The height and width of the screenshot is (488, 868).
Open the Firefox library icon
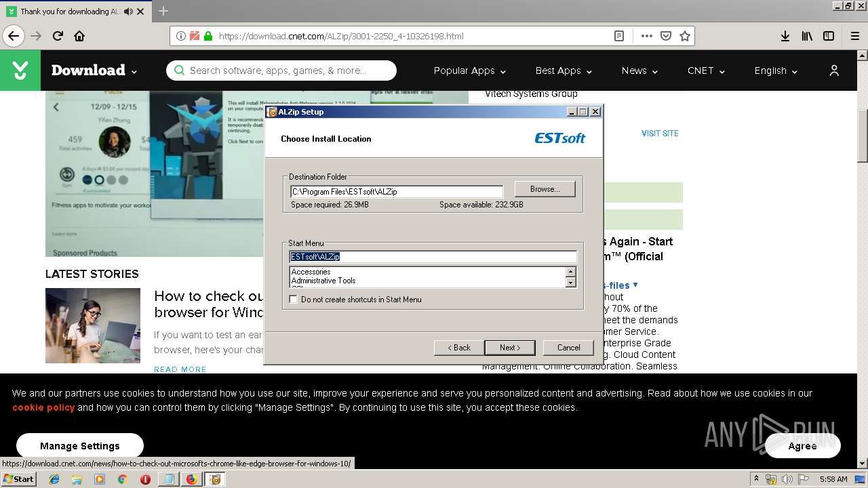pyautogui.click(x=807, y=36)
